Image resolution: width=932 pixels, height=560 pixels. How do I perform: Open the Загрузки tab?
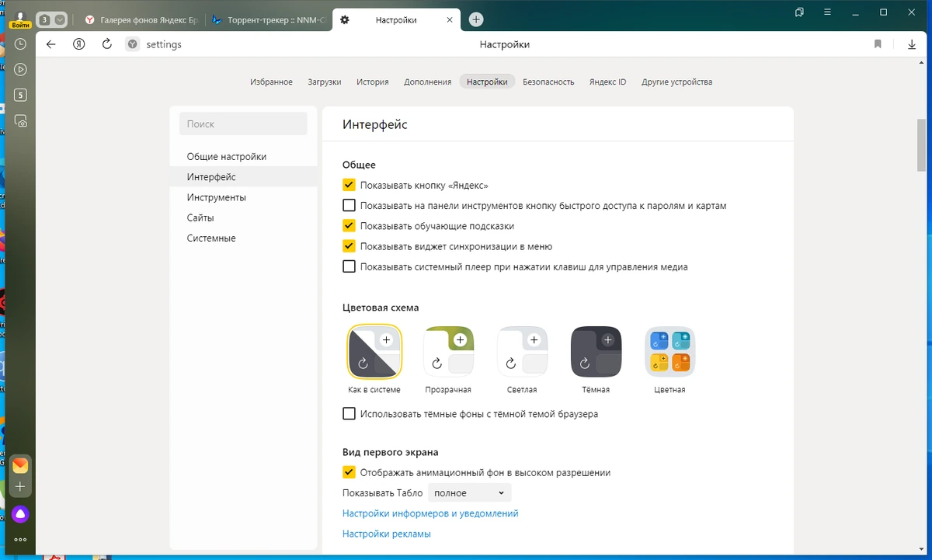click(x=325, y=82)
